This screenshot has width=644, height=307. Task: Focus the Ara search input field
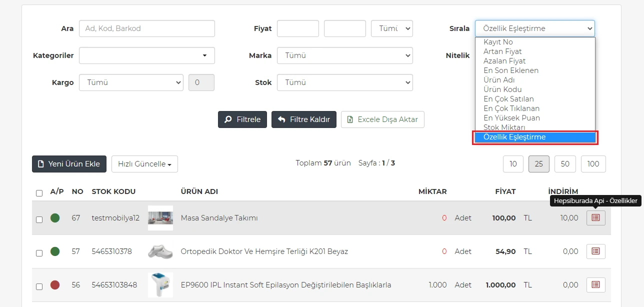pyautogui.click(x=147, y=28)
